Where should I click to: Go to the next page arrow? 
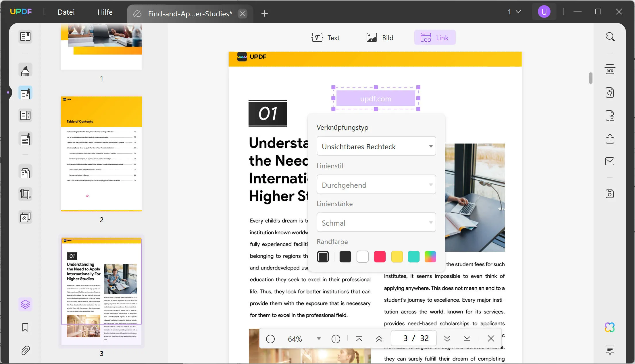[447, 339]
